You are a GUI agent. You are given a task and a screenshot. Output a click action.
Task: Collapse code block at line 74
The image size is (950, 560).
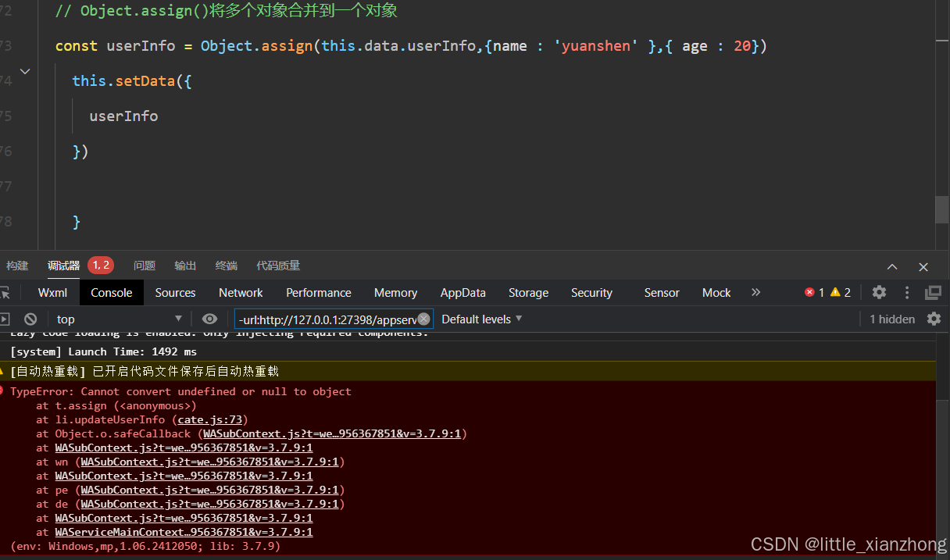(24, 70)
